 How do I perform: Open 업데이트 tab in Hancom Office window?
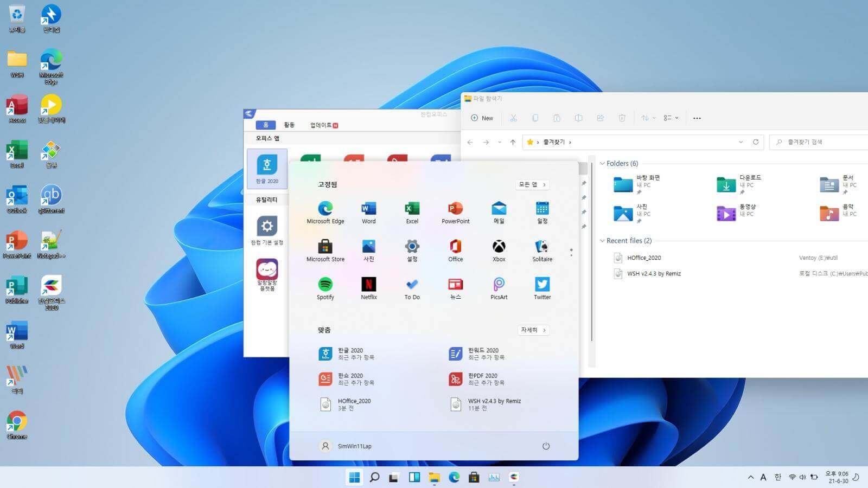click(x=323, y=125)
